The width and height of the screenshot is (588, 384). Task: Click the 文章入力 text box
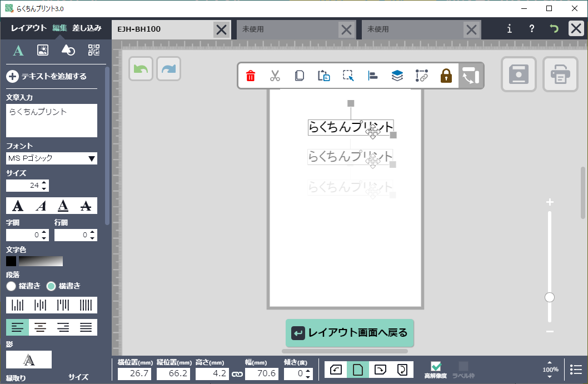(x=52, y=121)
